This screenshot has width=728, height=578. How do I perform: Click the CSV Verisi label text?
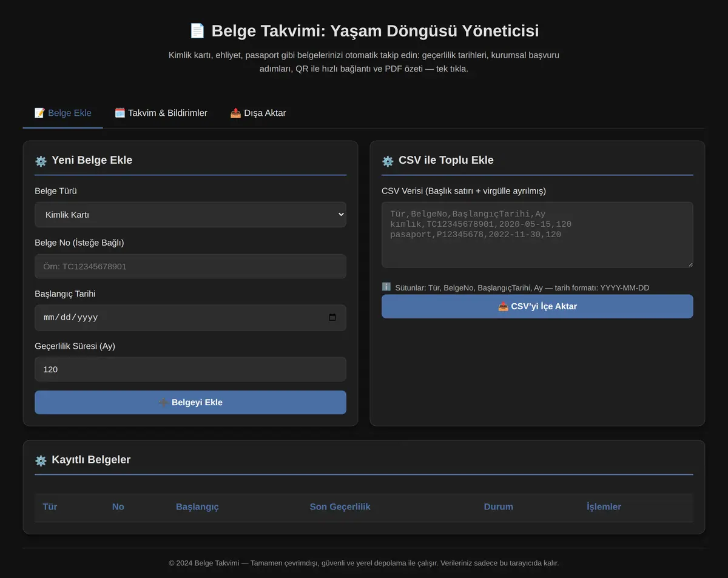[x=463, y=191]
